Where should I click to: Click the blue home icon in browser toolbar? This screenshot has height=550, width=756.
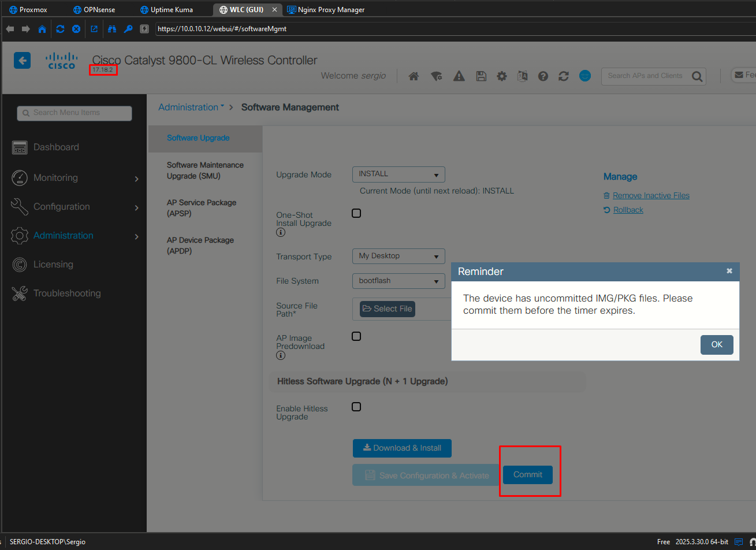(x=42, y=29)
